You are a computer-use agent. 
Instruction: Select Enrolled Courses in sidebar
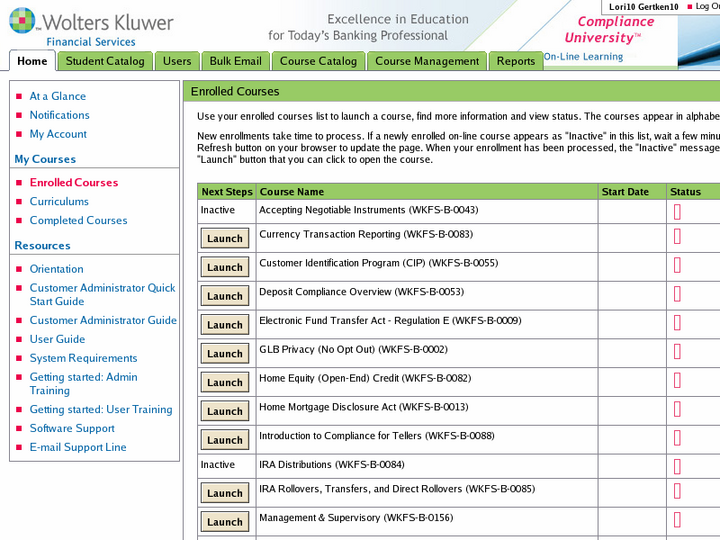tap(74, 182)
